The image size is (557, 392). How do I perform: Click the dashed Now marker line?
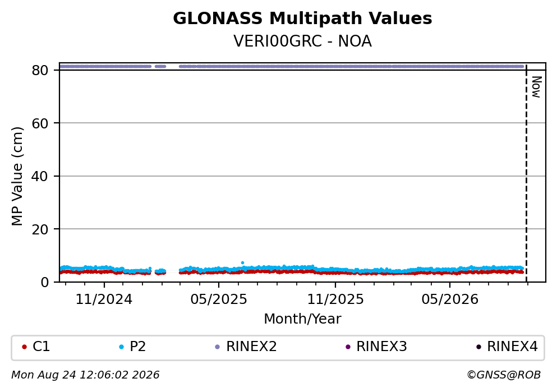coord(527,173)
